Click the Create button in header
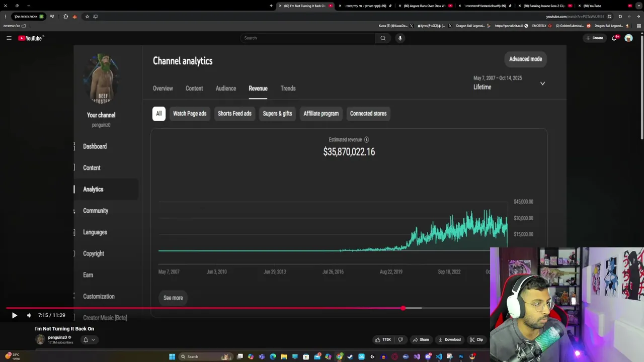Viewport: 644px width, 362px height. 594,38
